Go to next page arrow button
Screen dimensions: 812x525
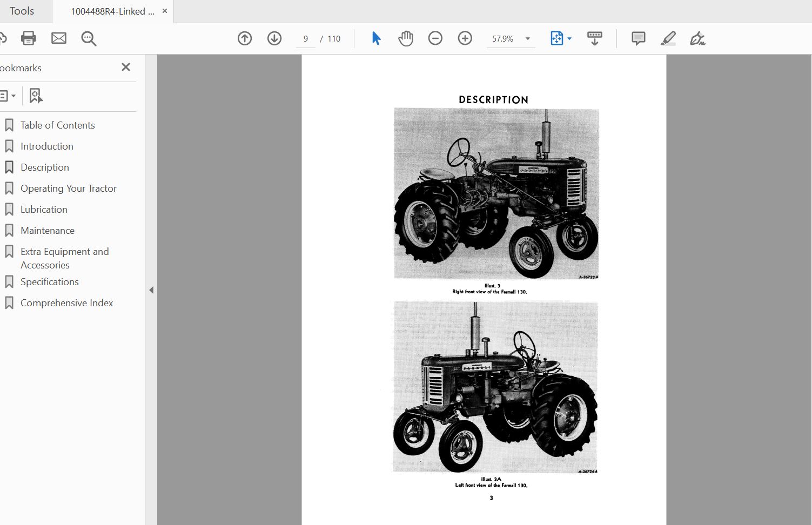(274, 38)
